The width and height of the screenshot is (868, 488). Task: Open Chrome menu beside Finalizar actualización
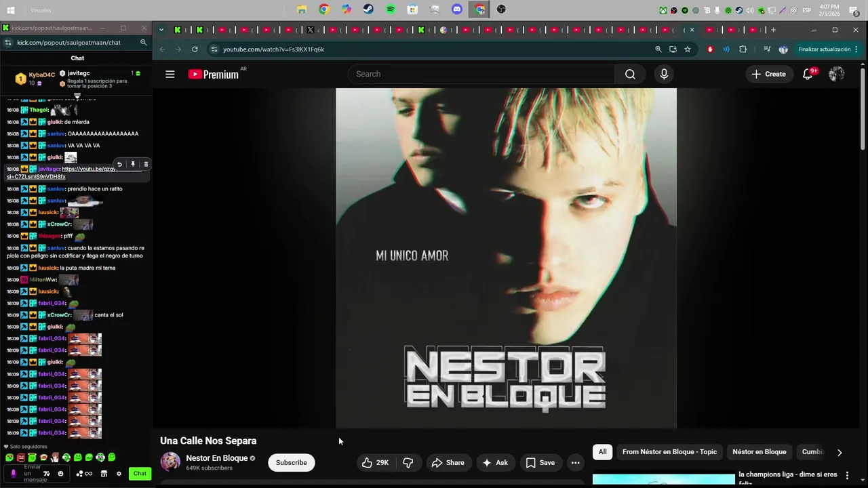pyautogui.click(x=857, y=49)
